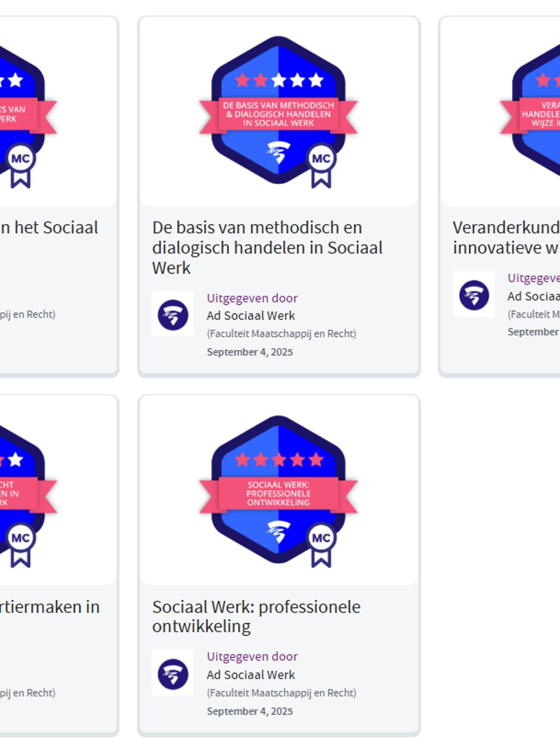The height and width of the screenshot is (747, 560).
Task: Click the issuer logo in the professionele ontwikkeling card
Action: point(173,673)
